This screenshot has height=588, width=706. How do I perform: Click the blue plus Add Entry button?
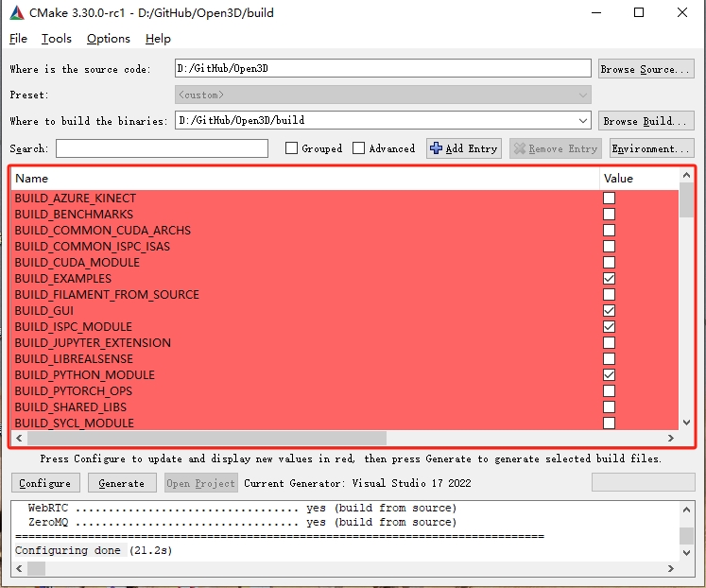point(464,148)
